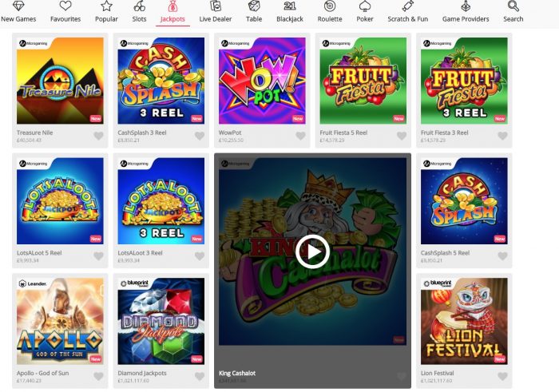This screenshot has width=559, height=392.
Task: Open the Fruit Fiesta 3 Reel thumbnail
Action: [x=464, y=81]
